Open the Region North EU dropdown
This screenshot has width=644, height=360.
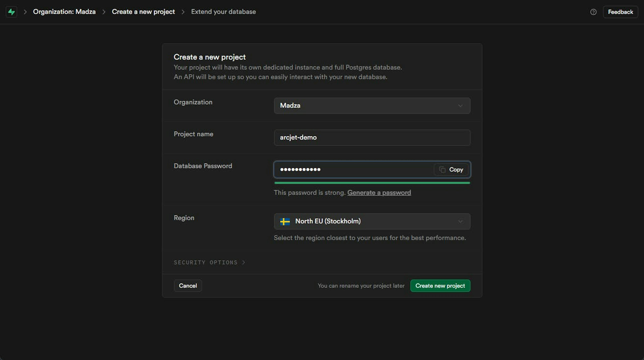(372, 221)
